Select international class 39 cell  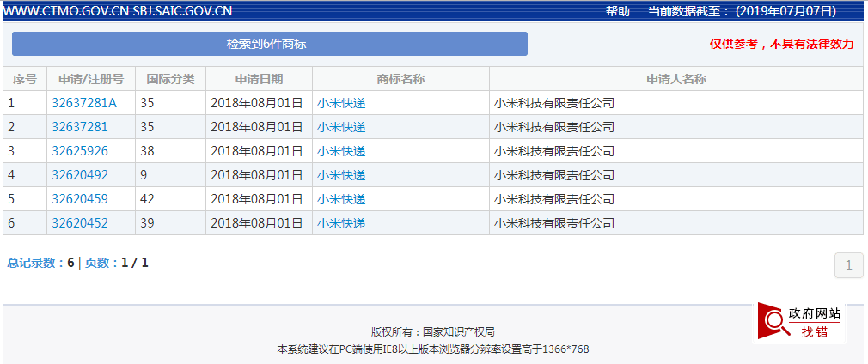point(170,223)
